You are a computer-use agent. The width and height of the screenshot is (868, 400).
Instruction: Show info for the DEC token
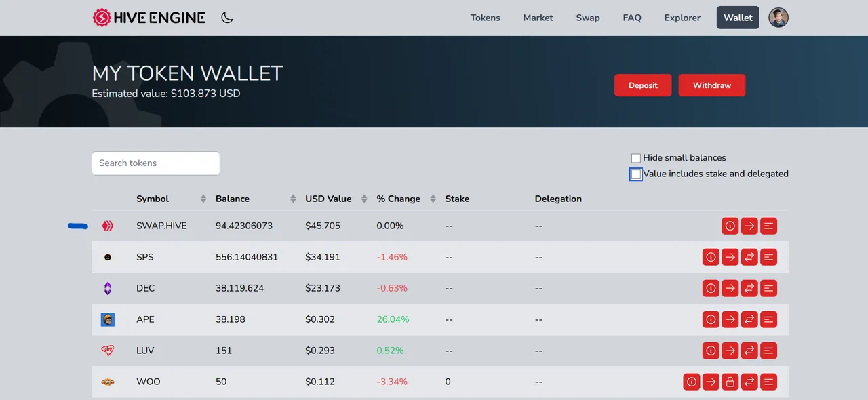[711, 288]
